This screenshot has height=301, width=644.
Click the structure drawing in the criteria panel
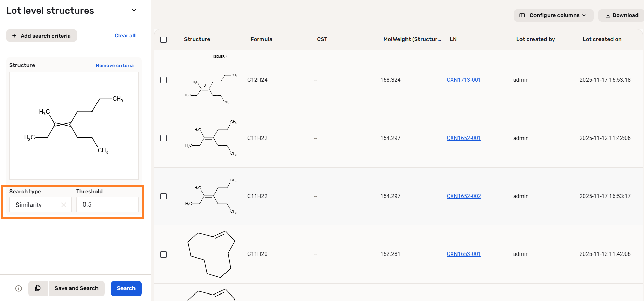click(74, 126)
